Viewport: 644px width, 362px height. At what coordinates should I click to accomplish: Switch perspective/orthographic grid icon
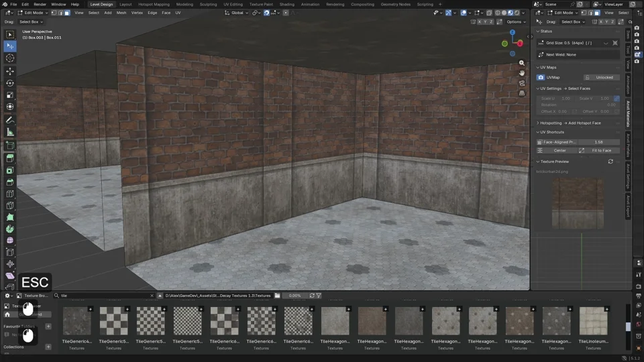tap(522, 93)
